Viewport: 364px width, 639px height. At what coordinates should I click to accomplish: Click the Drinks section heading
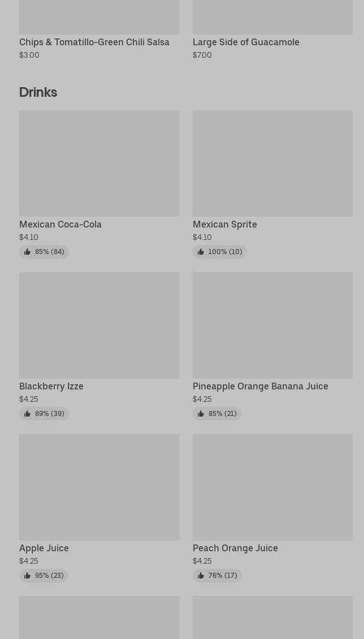coord(38,92)
